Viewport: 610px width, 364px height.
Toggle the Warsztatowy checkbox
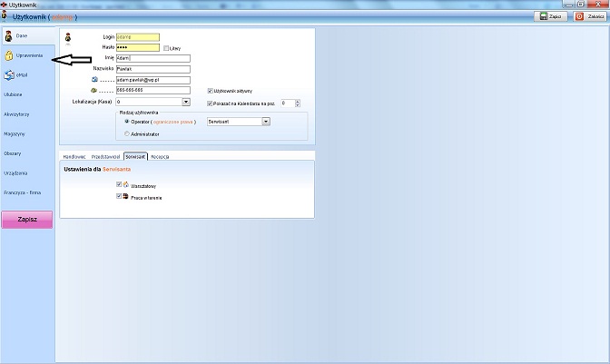[x=119, y=184]
